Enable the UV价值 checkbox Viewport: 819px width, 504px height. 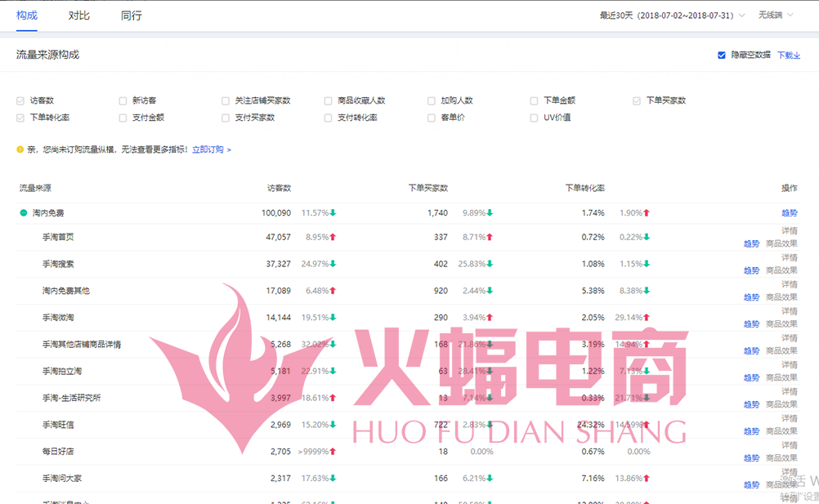coord(534,118)
